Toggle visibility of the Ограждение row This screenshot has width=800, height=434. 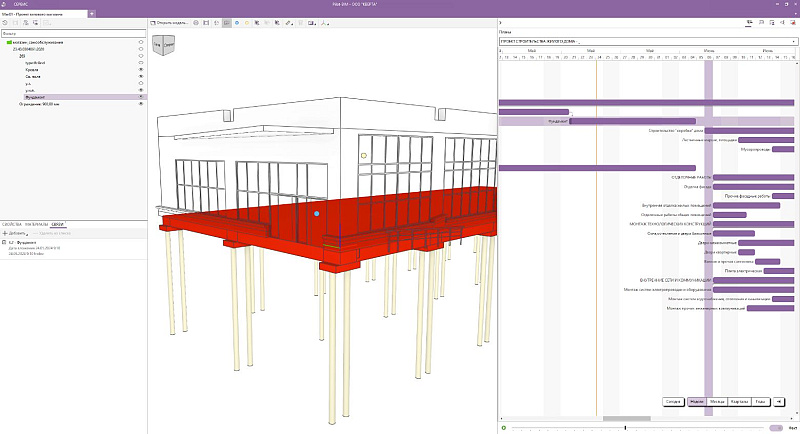(x=141, y=104)
